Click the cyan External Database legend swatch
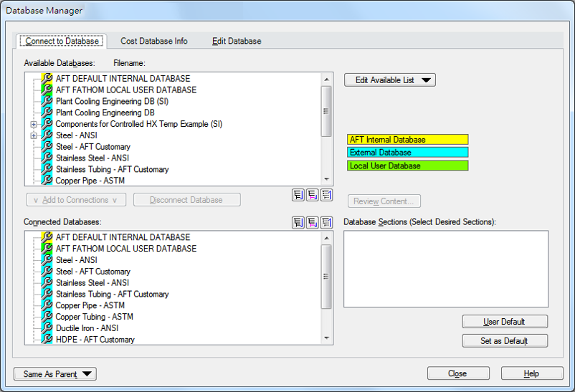Screen dimensions: 575x392 pos(407,152)
